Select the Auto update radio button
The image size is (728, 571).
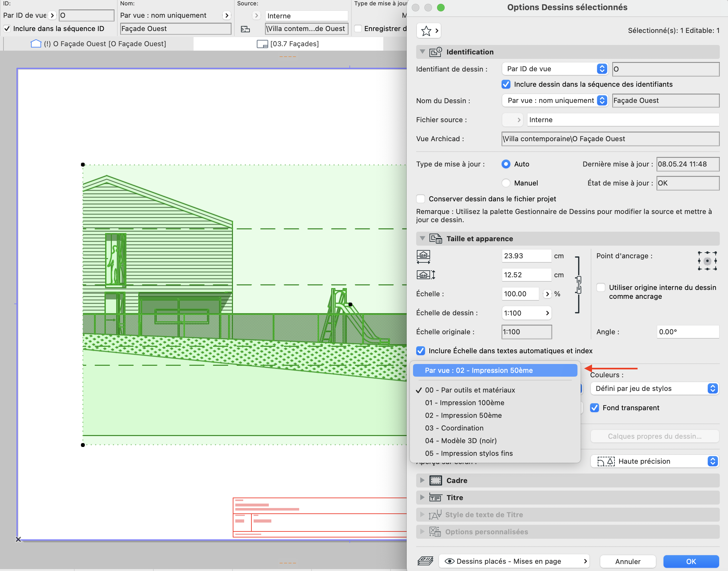click(506, 164)
